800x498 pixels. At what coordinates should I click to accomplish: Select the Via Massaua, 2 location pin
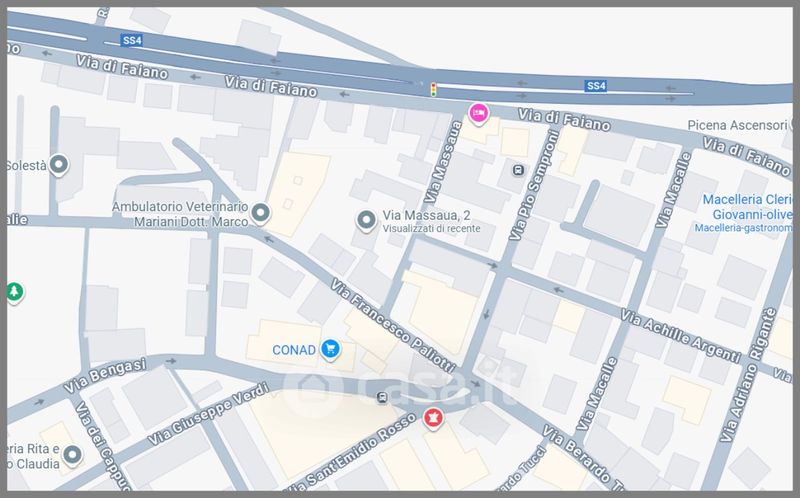click(366, 219)
